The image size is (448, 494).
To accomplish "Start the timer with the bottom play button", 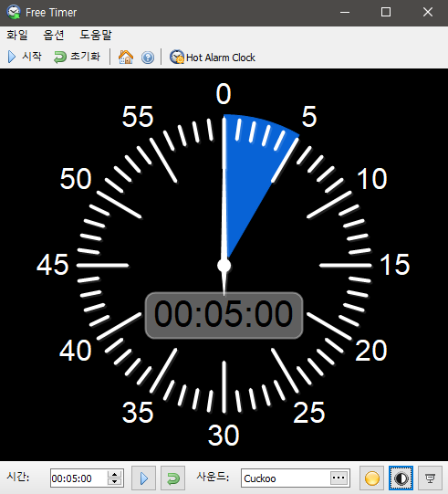I will click(143, 478).
